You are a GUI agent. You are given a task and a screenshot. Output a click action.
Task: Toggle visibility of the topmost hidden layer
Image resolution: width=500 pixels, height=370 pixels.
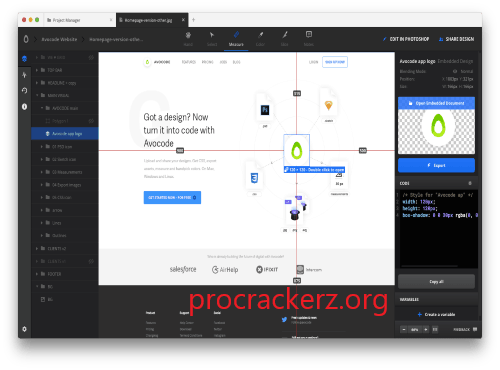coord(91,57)
